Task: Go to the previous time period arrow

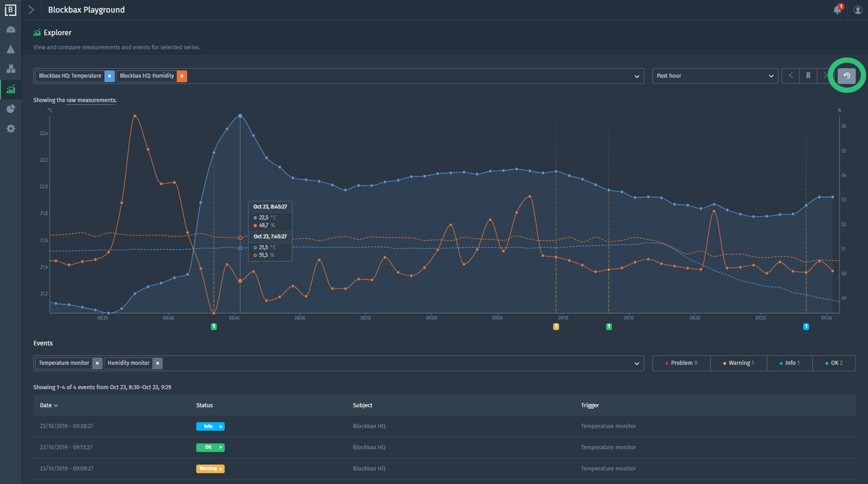Action: (x=791, y=76)
